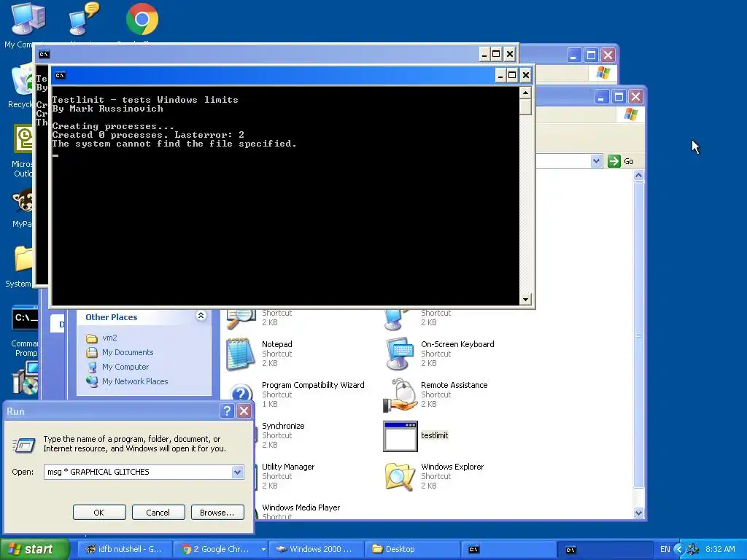Click the front command prompt title bar icon
The height and width of the screenshot is (560, 747).
[60, 75]
